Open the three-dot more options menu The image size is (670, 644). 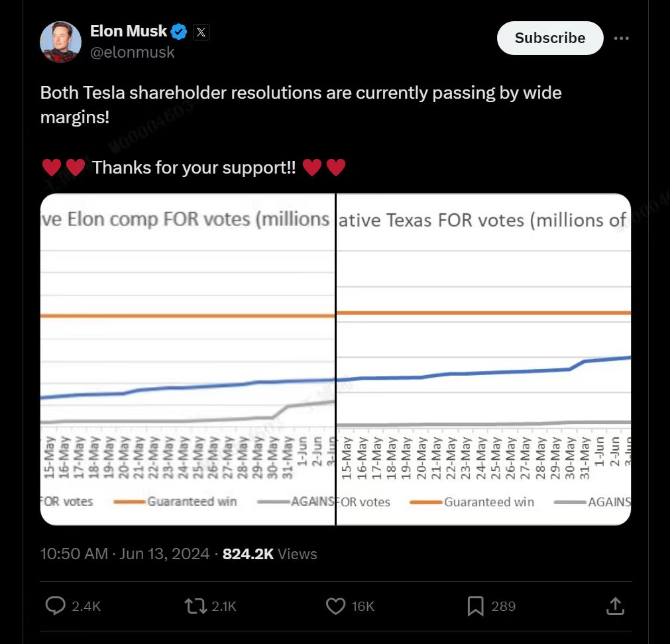621,38
